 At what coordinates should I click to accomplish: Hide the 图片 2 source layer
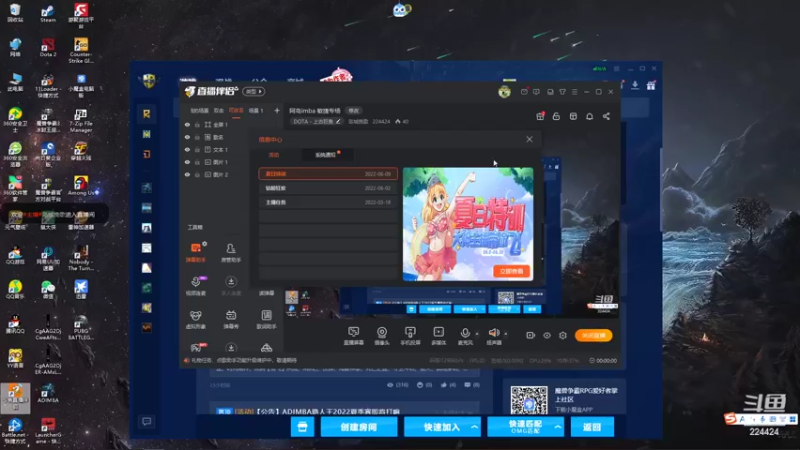[187, 174]
